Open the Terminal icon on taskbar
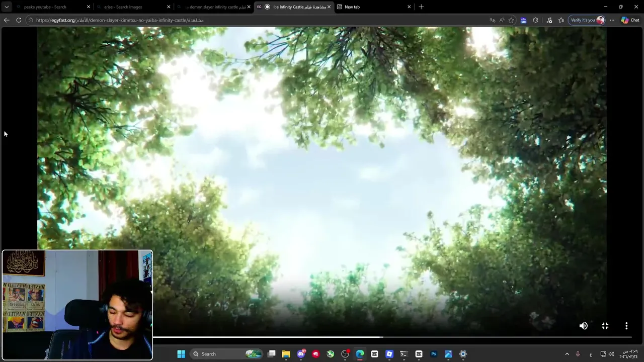The width and height of the screenshot is (644, 362). (x=404, y=354)
